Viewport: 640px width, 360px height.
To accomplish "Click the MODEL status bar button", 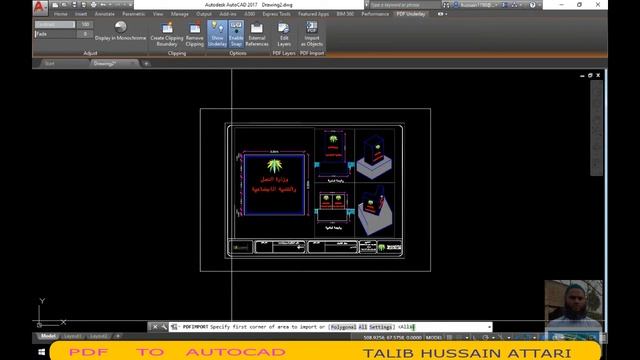I will point(433,338).
